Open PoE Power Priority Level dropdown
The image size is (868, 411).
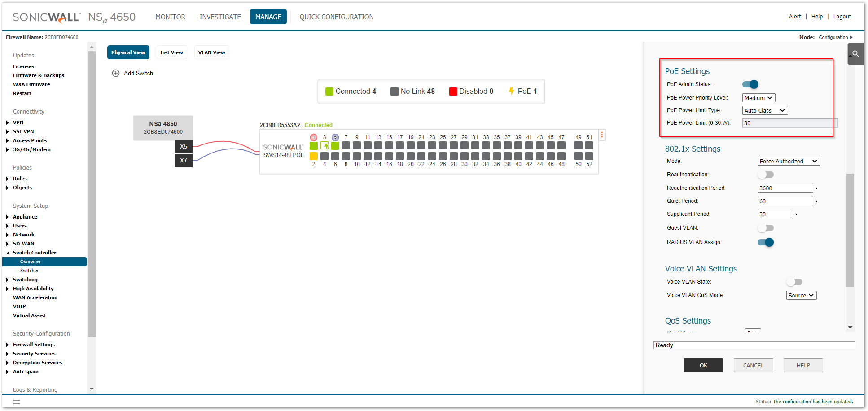click(759, 98)
